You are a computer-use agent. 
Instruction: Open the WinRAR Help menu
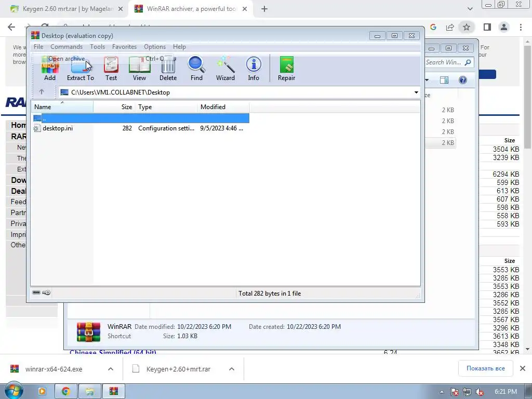pyautogui.click(x=179, y=47)
